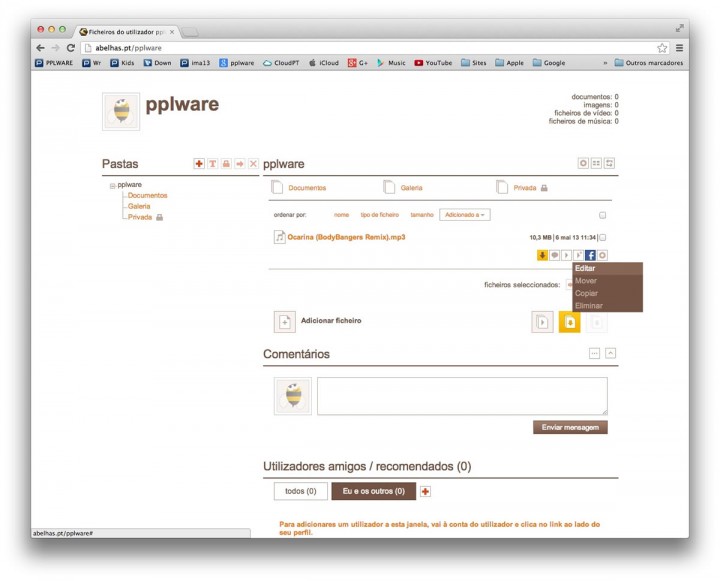The image size is (720, 581).
Task: Collapse the pplware tree node
Action: click(112, 186)
